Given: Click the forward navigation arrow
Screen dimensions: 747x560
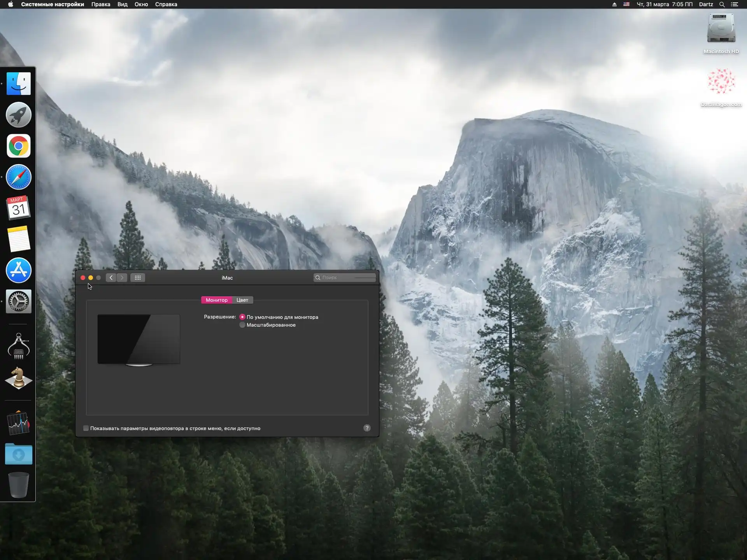Looking at the screenshot, I should 122,278.
